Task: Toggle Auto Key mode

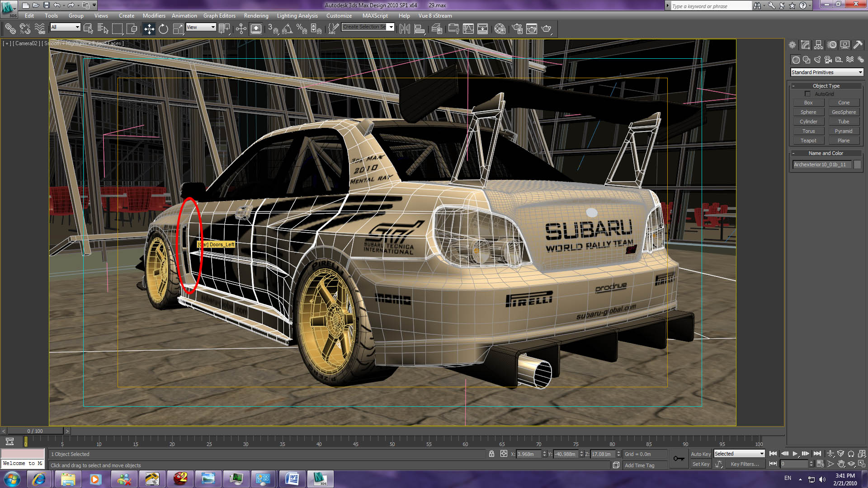Action: (700, 454)
